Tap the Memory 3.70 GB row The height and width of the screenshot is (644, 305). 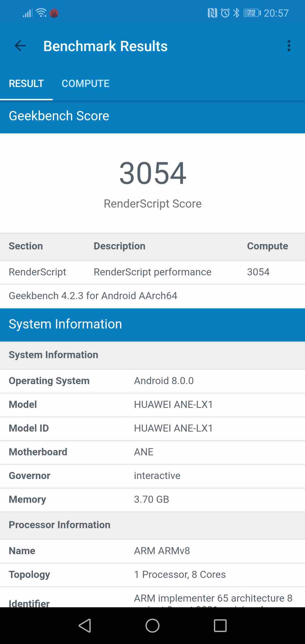(152, 499)
